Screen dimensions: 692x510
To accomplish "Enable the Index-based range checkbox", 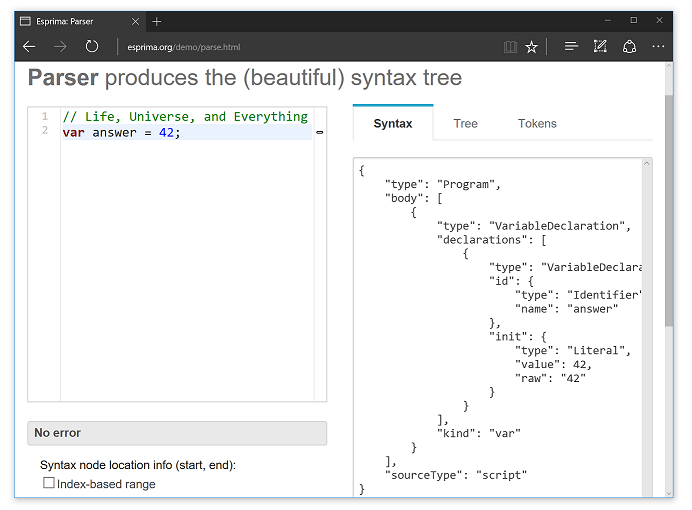I will pos(49,483).
